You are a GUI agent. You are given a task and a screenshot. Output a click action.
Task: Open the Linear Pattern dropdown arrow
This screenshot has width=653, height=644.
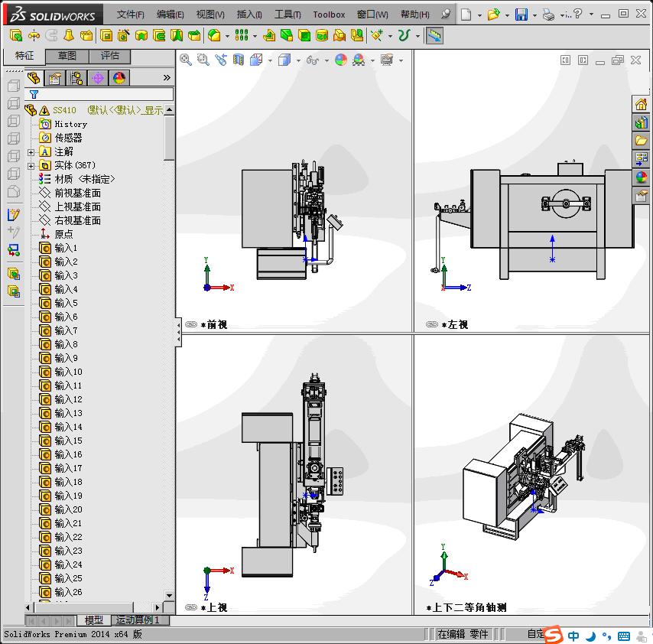pos(255,36)
